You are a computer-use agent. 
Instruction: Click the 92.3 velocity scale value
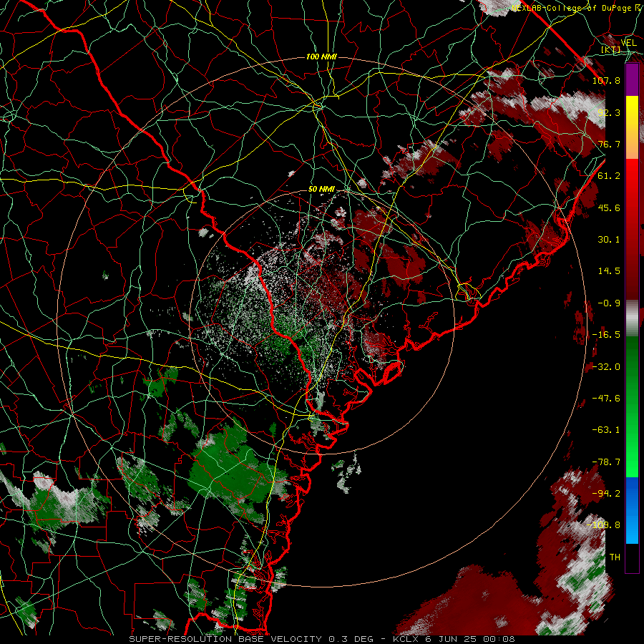coord(609,112)
